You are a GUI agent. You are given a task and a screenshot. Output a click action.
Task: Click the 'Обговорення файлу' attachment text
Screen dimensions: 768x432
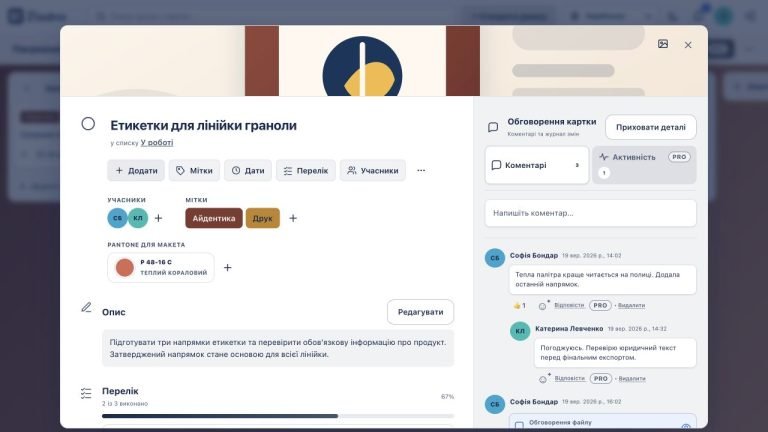560,422
